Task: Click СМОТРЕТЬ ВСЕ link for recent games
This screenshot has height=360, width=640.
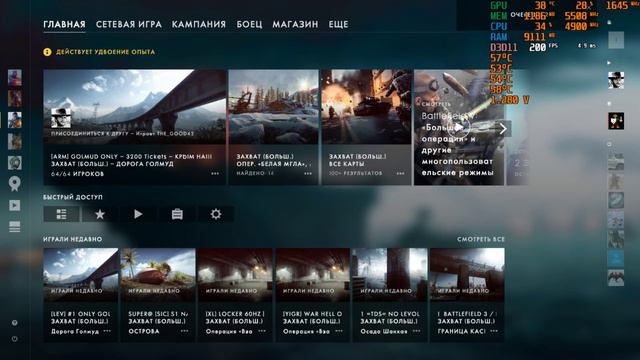Action: pyautogui.click(x=481, y=239)
